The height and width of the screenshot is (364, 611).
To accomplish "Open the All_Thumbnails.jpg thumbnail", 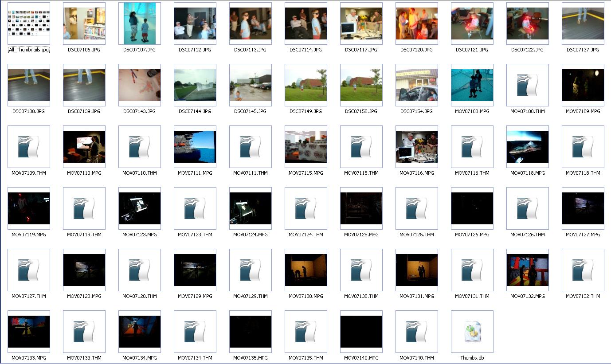I will coord(29,23).
